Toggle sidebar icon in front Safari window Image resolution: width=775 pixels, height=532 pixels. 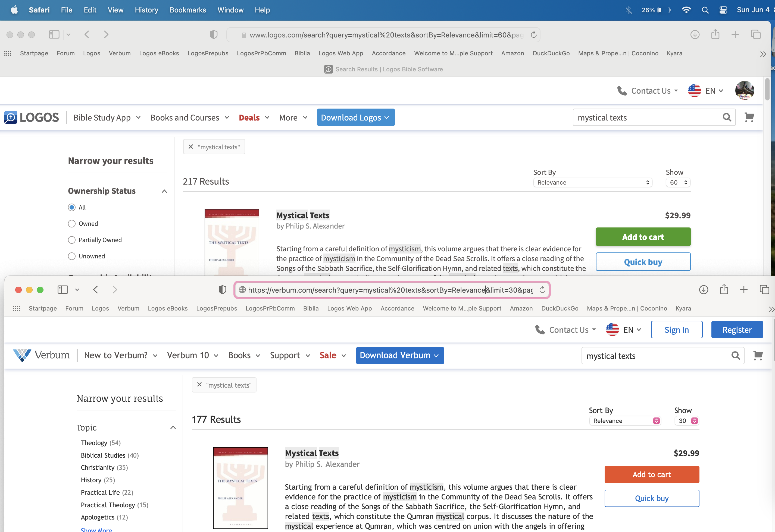click(x=63, y=289)
